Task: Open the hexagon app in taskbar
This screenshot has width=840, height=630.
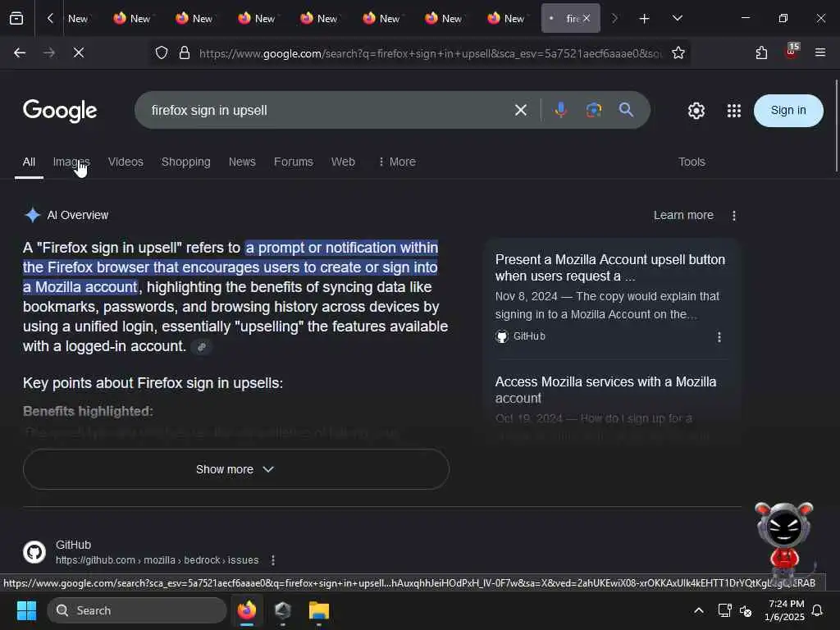Action: [x=283, y=610]
